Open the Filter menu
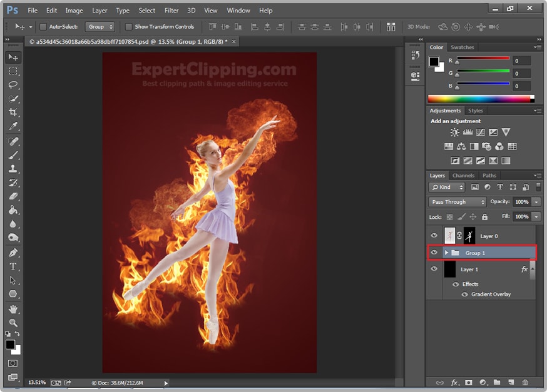This screenshot has height=392, width=547. pos(171,10)
